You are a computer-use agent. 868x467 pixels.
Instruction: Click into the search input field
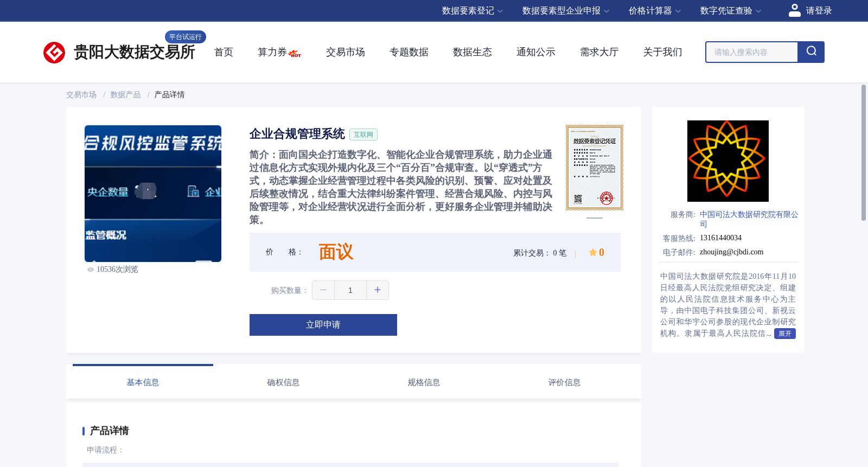752,52
